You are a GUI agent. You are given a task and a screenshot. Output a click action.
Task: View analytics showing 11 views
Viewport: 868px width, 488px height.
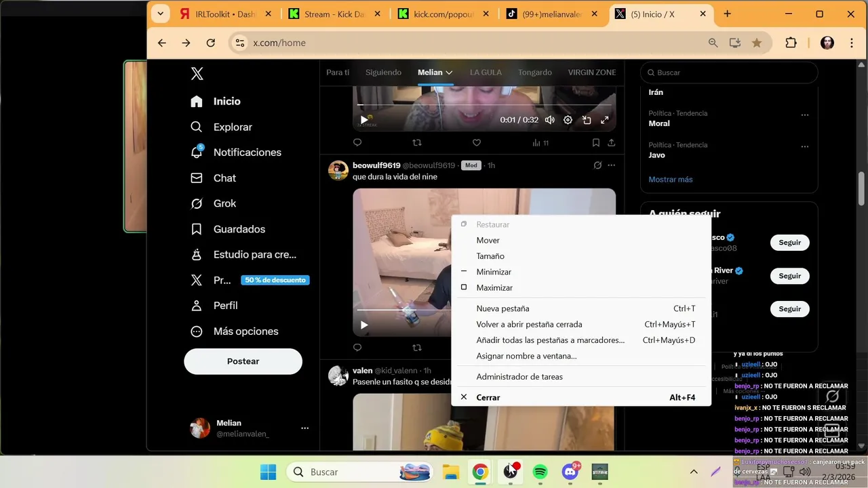coord(540,142)
